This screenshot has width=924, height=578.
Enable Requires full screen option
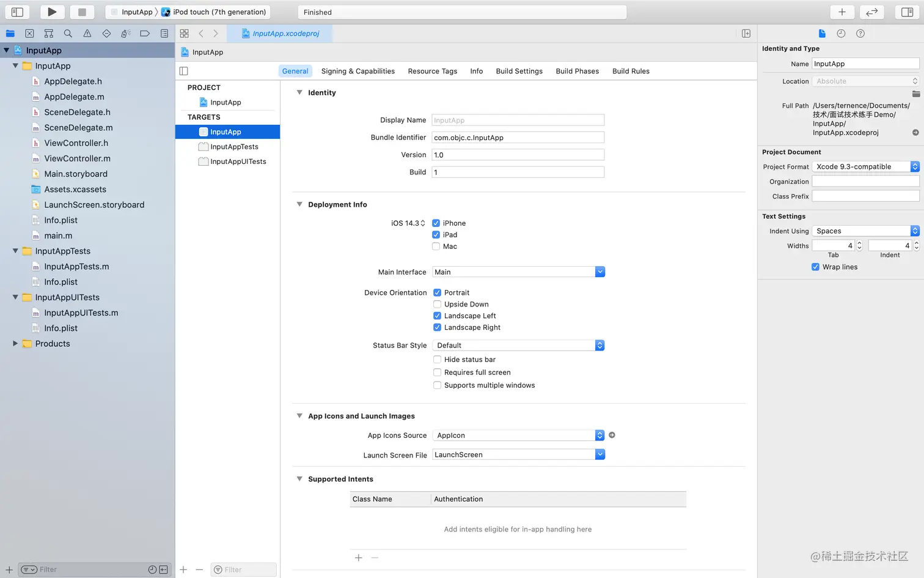point(438,372)
